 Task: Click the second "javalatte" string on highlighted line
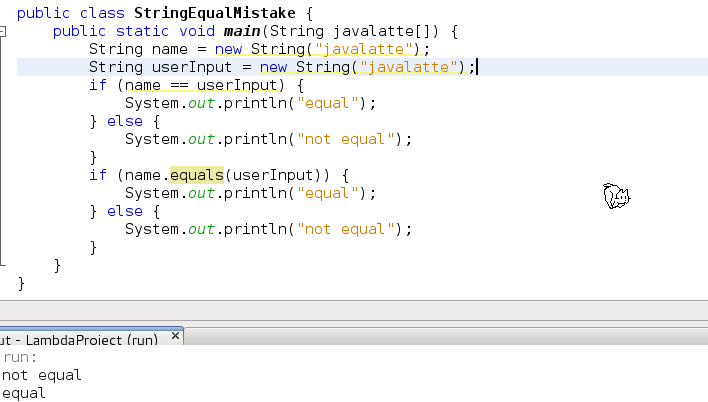[x=409, y=67]
